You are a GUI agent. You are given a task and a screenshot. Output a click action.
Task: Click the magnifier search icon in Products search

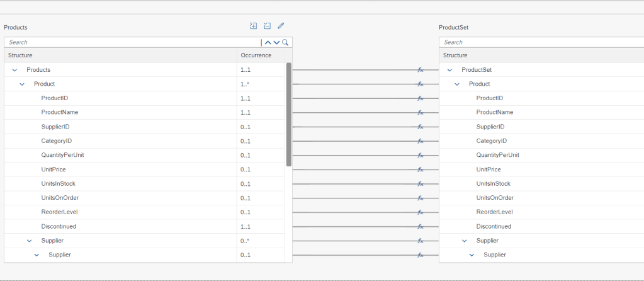[285, 42]
